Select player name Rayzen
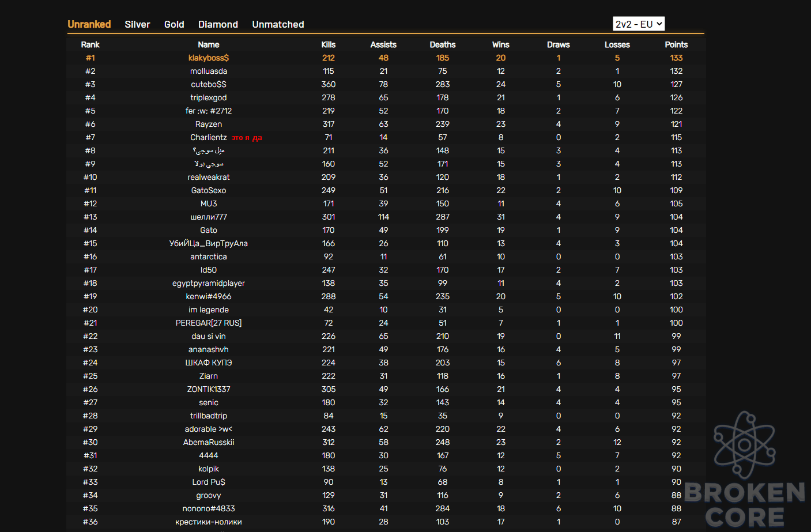 [x=209, y=124]
